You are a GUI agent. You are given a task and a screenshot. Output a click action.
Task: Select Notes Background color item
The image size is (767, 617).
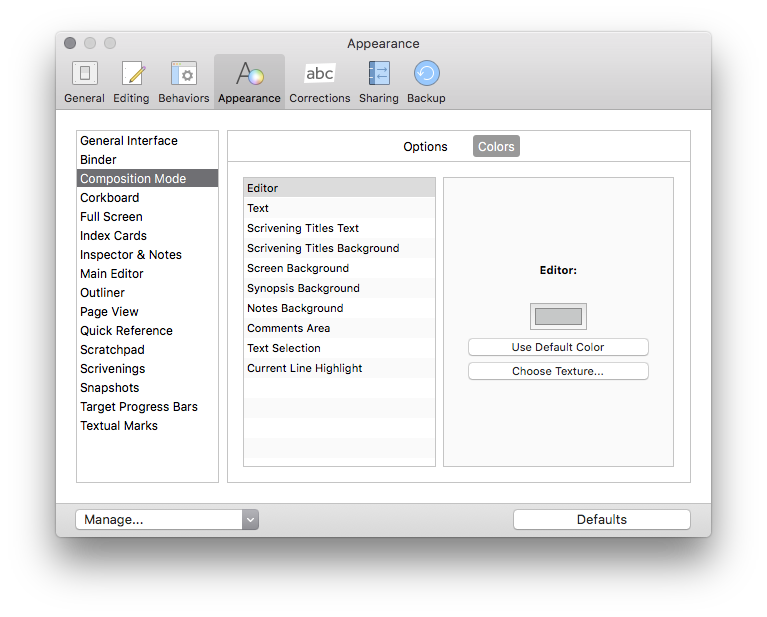pyautogui.click(x=339, y=308)
